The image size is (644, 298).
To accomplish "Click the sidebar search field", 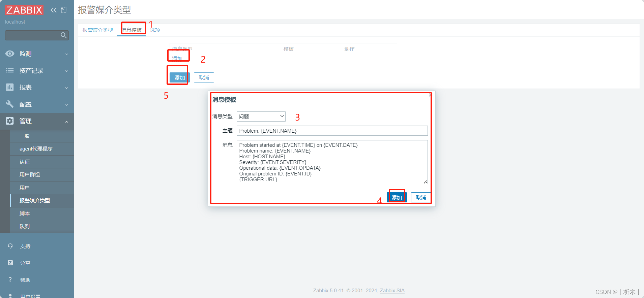I will coord(37,35).
